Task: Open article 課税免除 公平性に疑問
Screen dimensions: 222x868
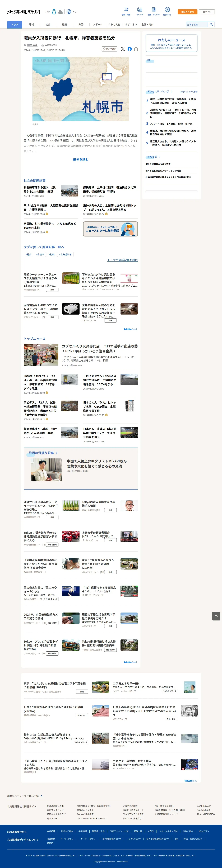Action: (110, 189)
